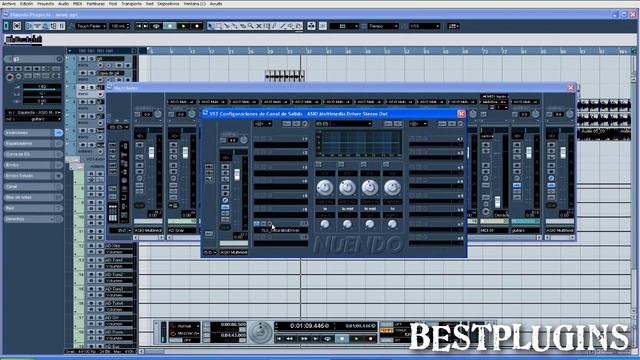Click Stop in the project toolbar

coord(170,26)
